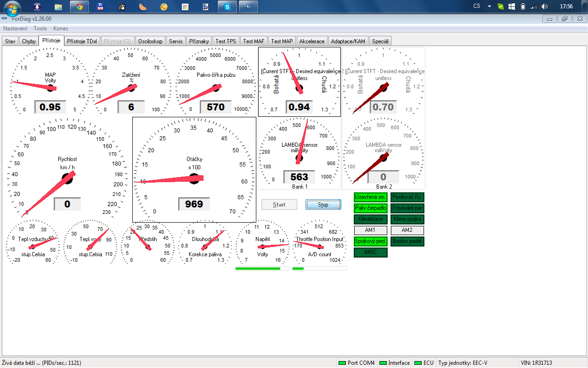Click the AM1 field
This screenshot has width=588, height=368.
[x=370, y=230]
